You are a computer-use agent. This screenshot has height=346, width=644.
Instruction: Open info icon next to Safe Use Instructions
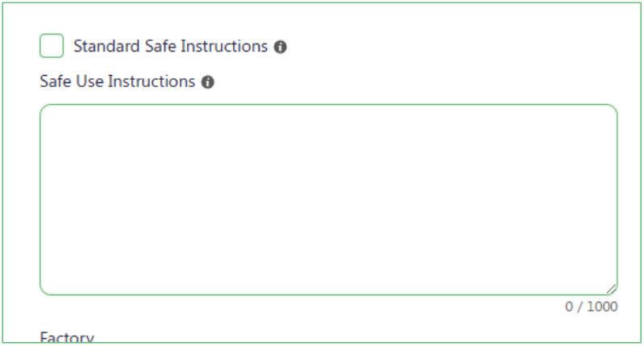pyautogui.click(x=208, y=82)
